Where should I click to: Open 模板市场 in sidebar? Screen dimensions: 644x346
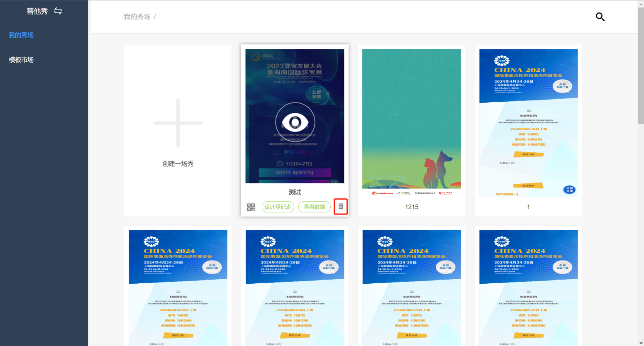[x=21, y=60]
